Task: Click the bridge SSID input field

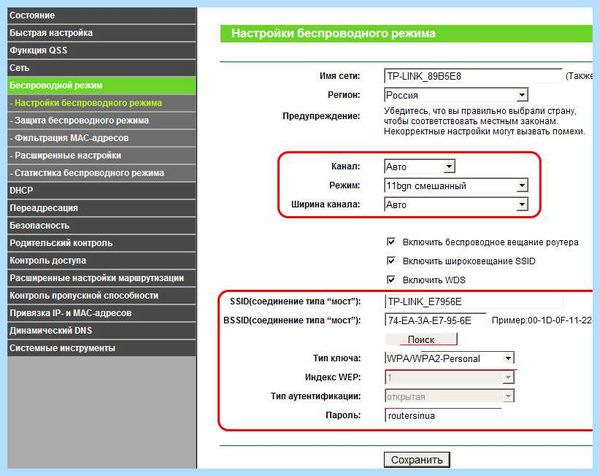Action: (473, 302)
